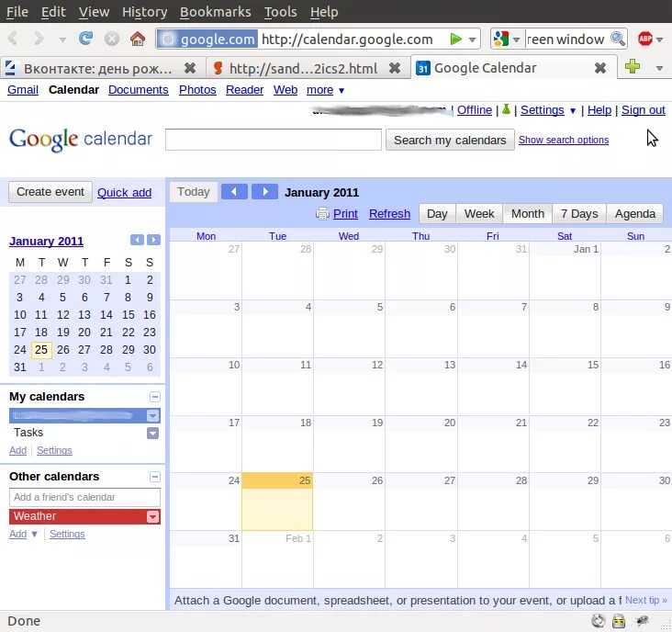
Task: Click the site identity google.com icon
Action: click(207, 39)
